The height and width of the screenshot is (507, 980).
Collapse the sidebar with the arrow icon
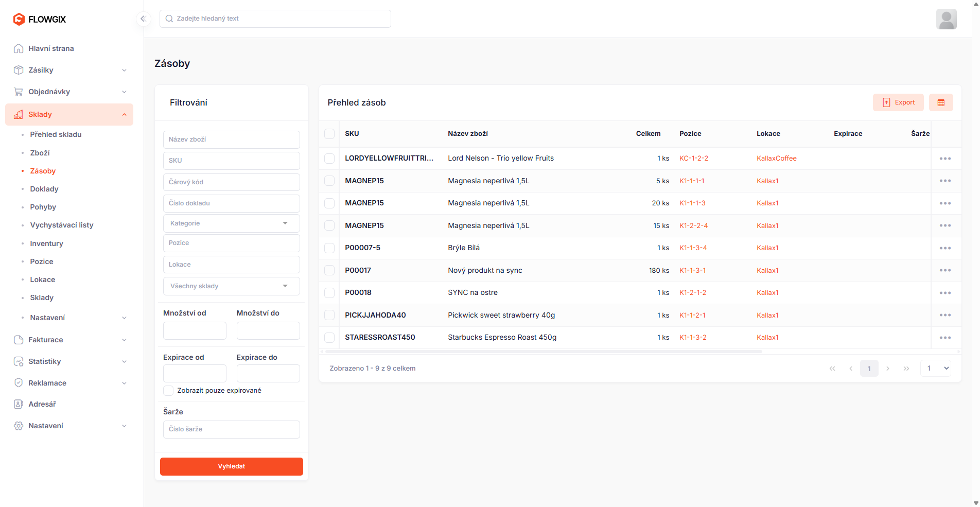[x=143, y=19]
